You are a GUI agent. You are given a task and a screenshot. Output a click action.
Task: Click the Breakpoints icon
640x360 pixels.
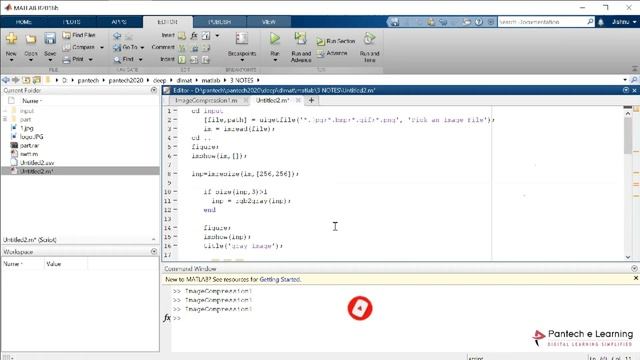(241, 39)
